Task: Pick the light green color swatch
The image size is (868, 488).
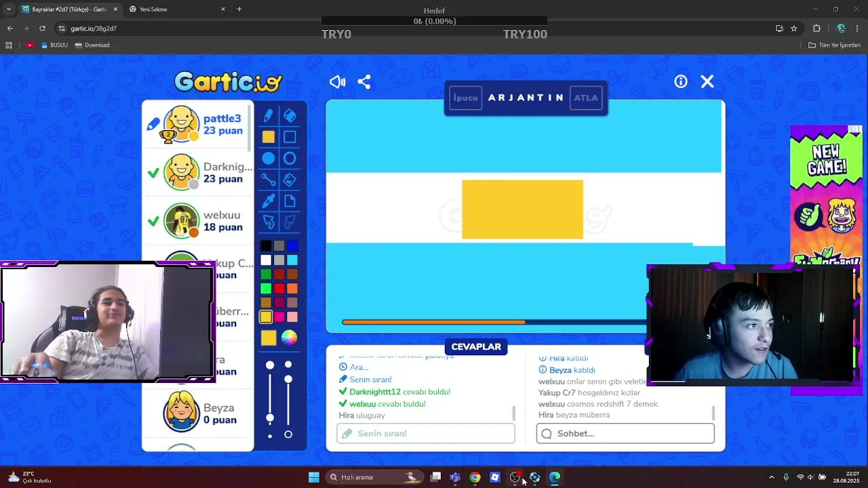Action: pyautogui.click(x=266, y=289)
